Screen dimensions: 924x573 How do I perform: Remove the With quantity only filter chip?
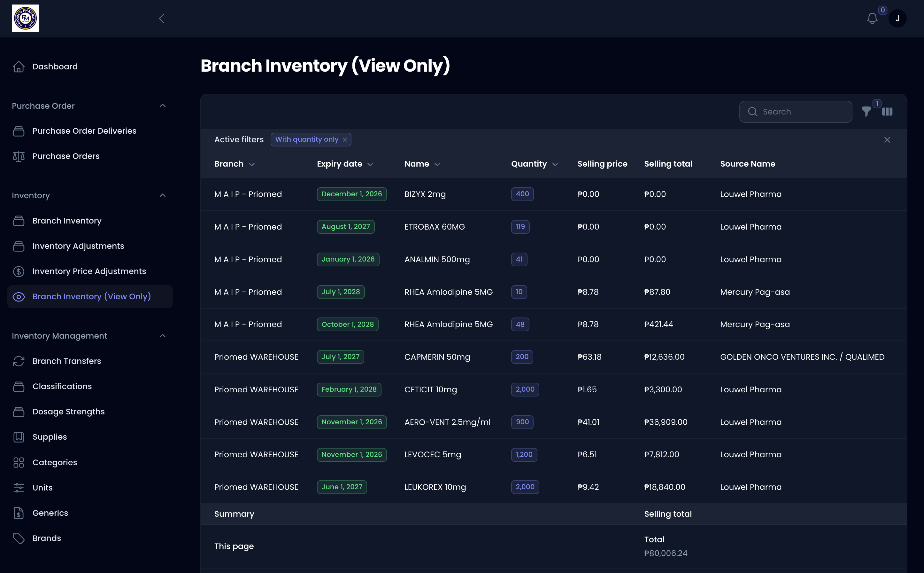345,139
